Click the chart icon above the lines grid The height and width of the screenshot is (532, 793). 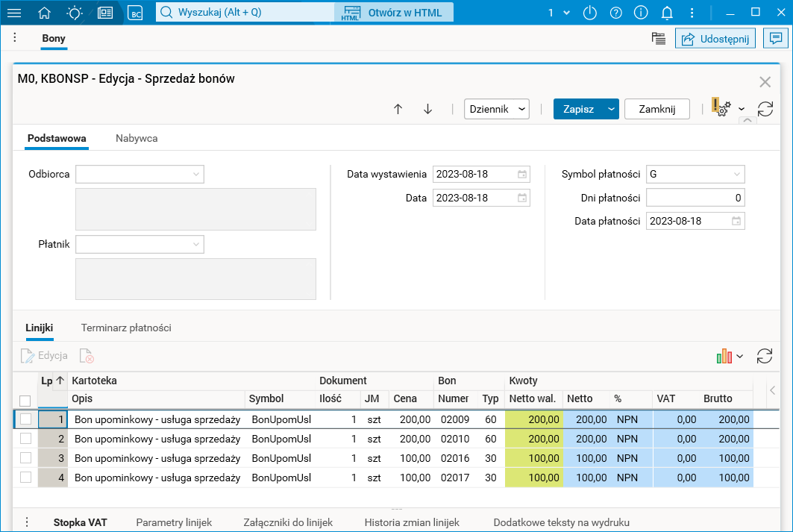coord(724,357)
